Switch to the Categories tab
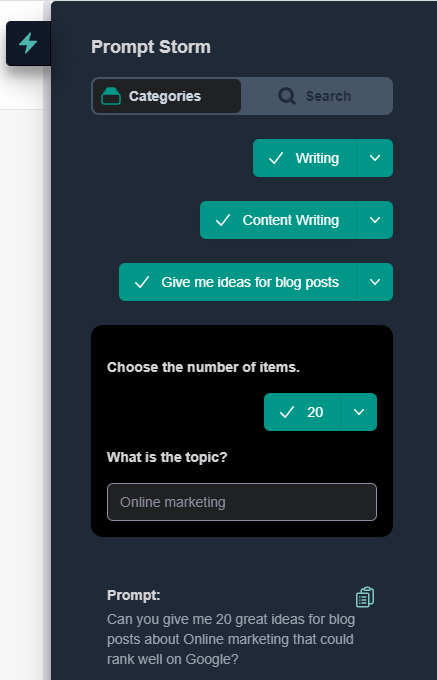 (x=167, y=96)
